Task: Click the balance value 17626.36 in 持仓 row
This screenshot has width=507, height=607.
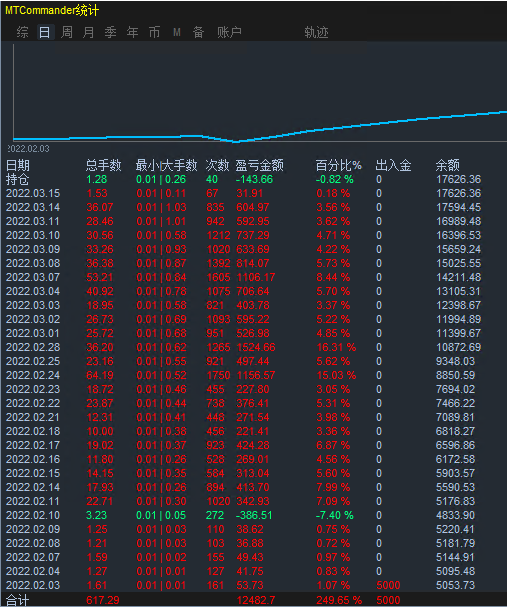Action: tap(459, 180)
